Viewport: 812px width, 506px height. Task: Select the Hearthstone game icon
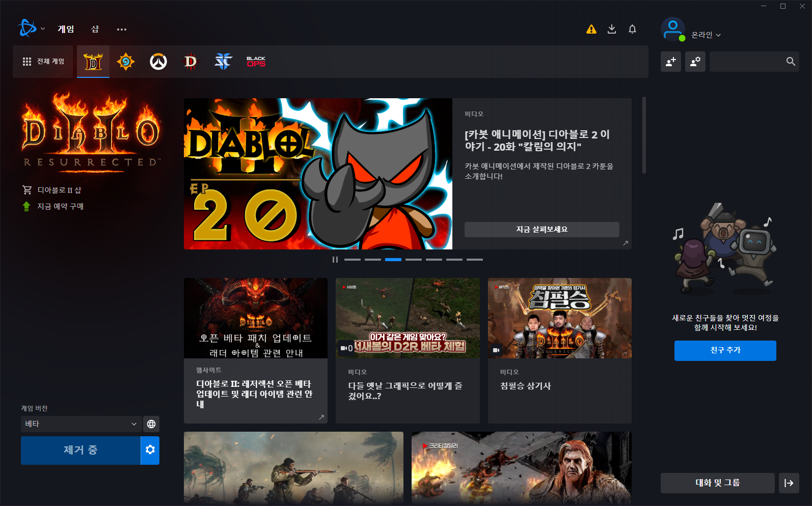[125, 62]
